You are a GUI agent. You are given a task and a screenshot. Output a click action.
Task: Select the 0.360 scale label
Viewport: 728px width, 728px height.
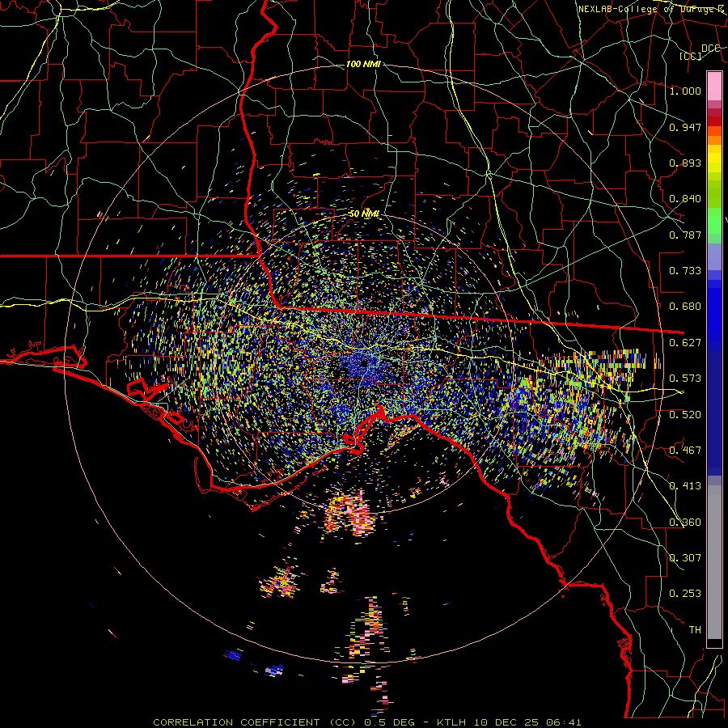coord(685,523)
